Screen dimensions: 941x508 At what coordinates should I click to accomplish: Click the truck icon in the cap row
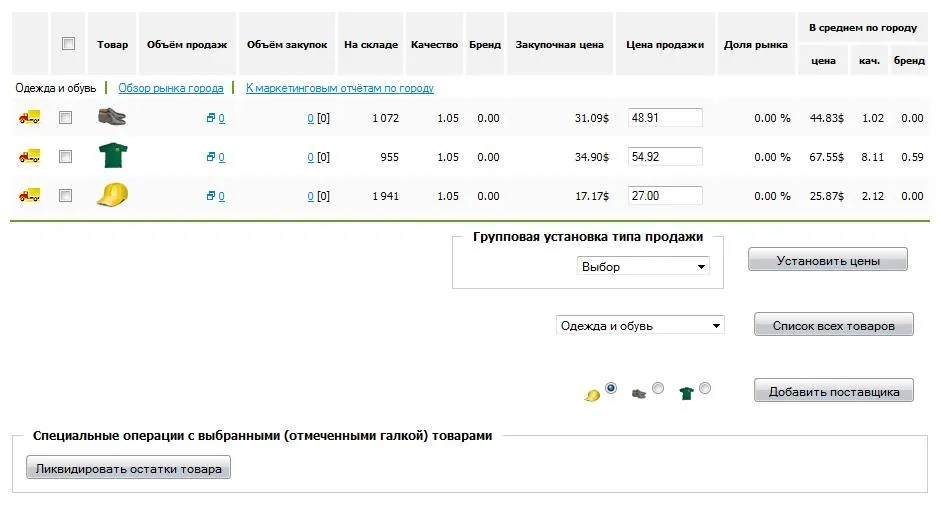29,196
